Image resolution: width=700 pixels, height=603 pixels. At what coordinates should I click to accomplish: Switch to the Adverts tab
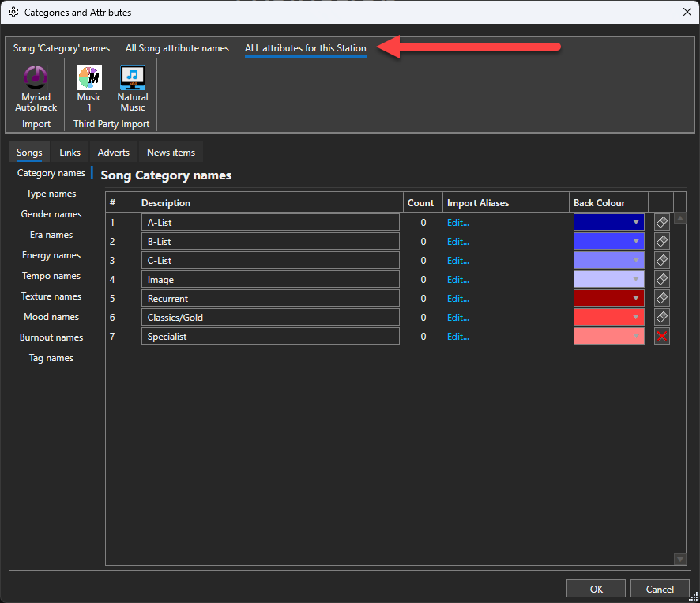(x=114, y=153)
